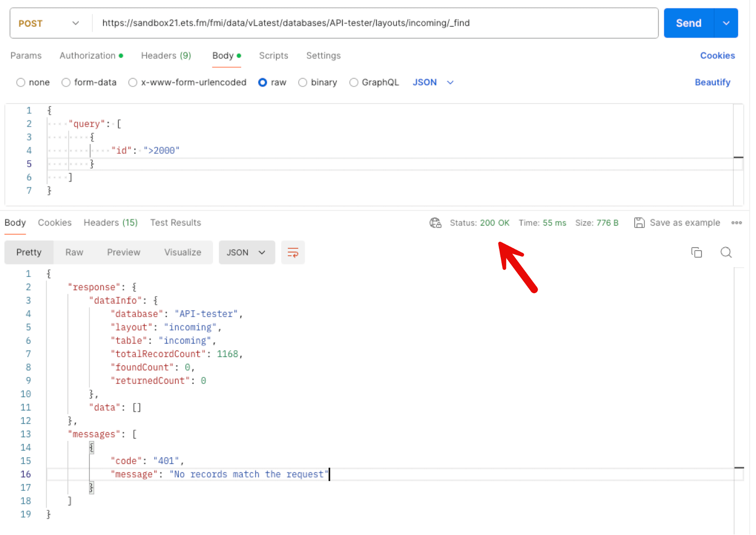Viewport: 756px width, 535px height.
Task: Click the Time: 55 ms text
Action: (x=542, y=223)
